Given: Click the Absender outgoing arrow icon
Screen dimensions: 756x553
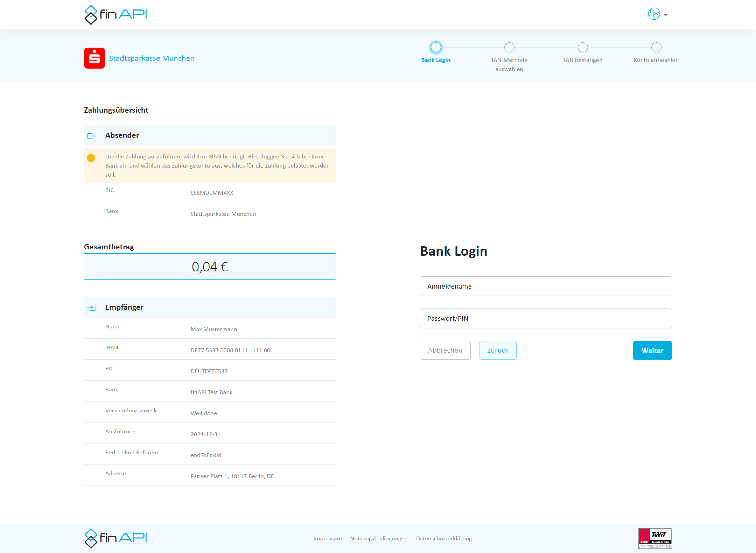Looking at the screenshot, I should click(91, 136).
